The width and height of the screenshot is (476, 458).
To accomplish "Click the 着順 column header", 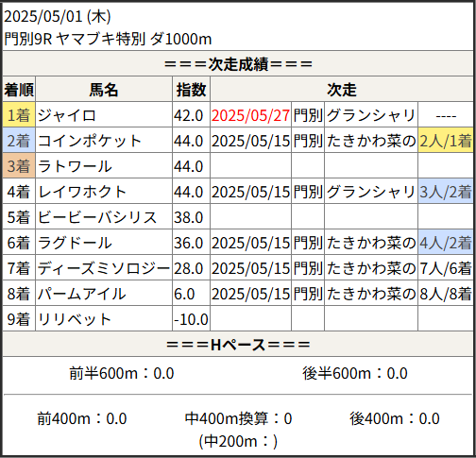I will (19, 90).
